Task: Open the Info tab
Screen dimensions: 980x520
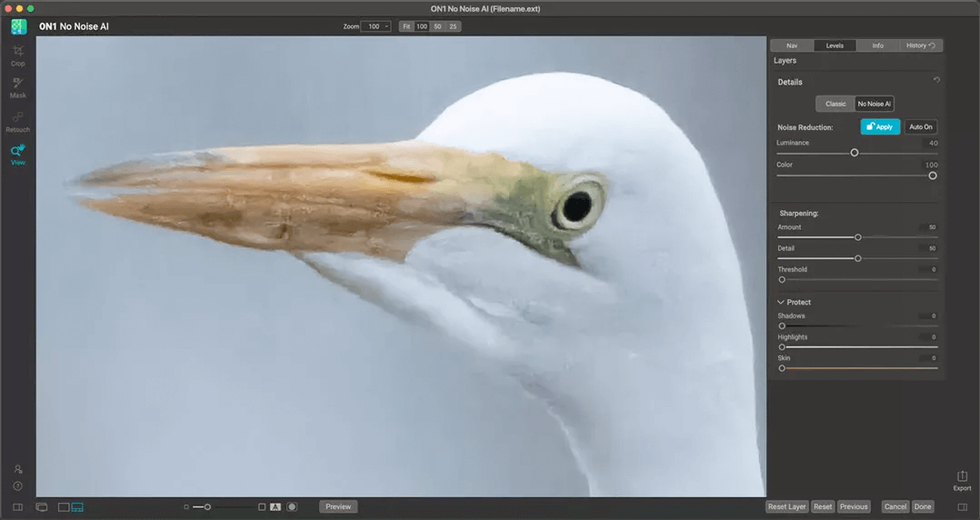Action: click(x=877, y=45)
